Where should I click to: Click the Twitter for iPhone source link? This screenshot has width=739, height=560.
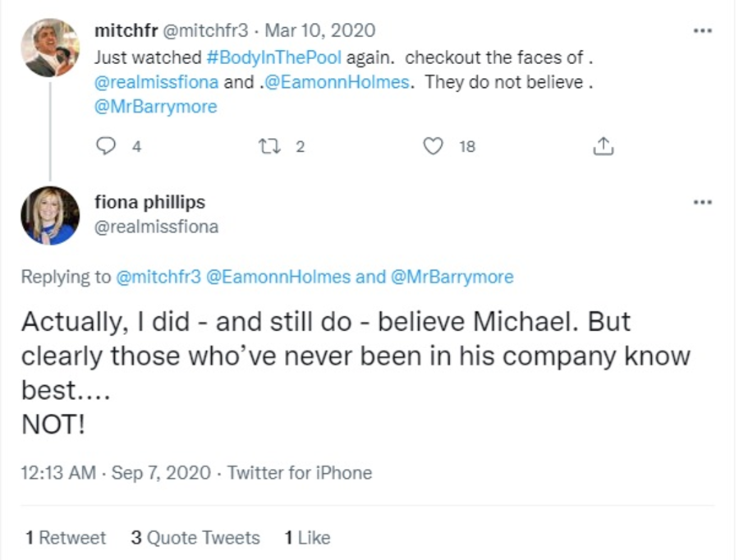click(300, 473)
